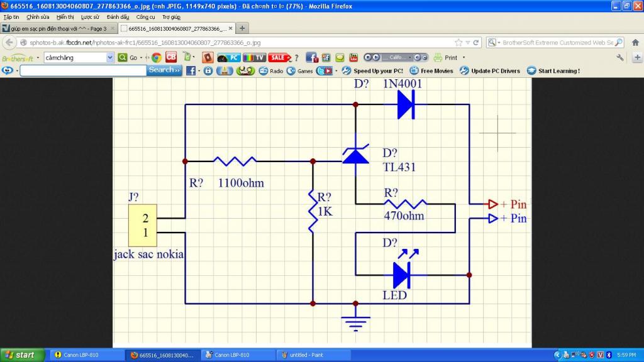
Task: Expand the radio station Califo... dropdown
Action: coord(409,57)
